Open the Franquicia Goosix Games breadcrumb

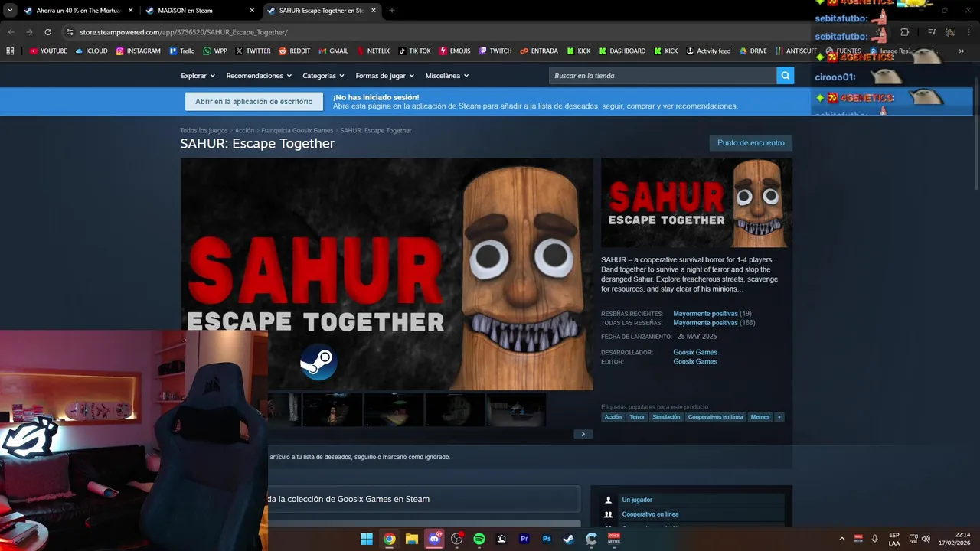pyautogui.click(x=297, y=130)
